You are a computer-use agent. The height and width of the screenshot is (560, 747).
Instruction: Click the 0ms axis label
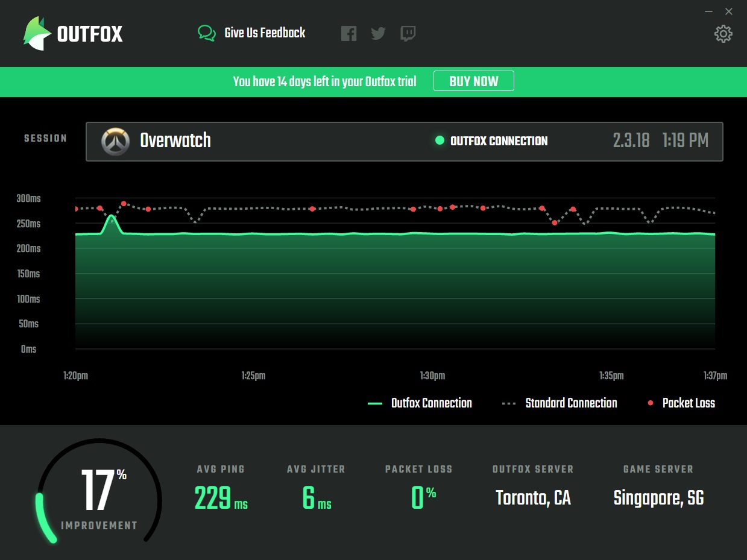[x=29, y=349]
